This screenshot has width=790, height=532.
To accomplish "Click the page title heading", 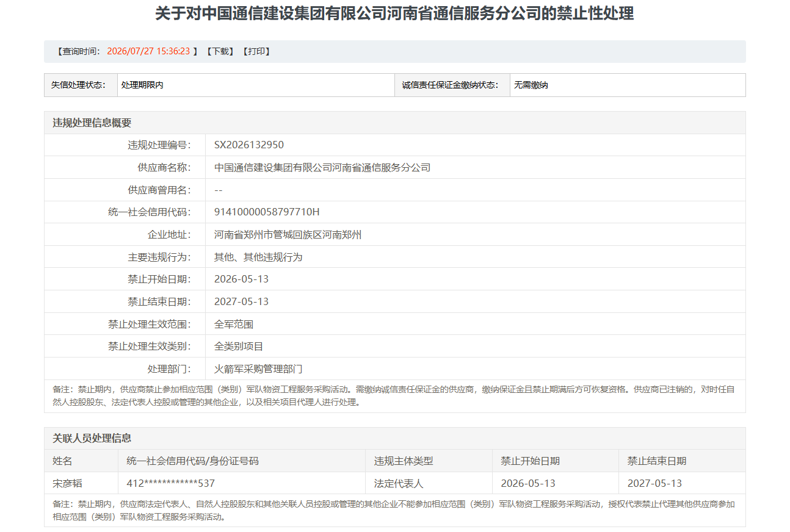I will (394, 13).
